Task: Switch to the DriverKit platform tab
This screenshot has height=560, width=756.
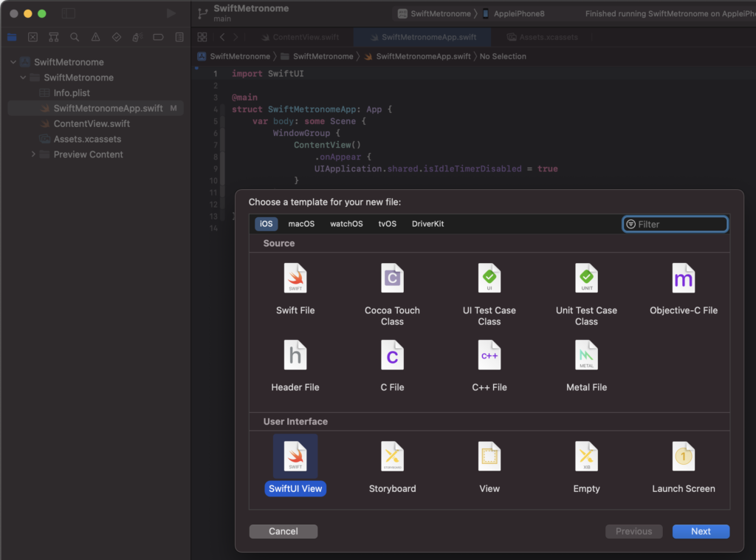Action: (427, 224)
